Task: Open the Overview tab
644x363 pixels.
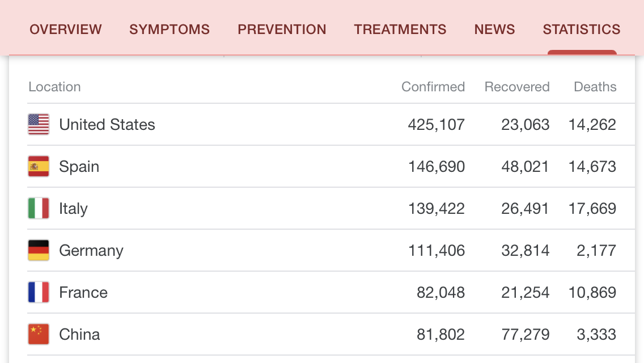Action: tap(66, 29)
